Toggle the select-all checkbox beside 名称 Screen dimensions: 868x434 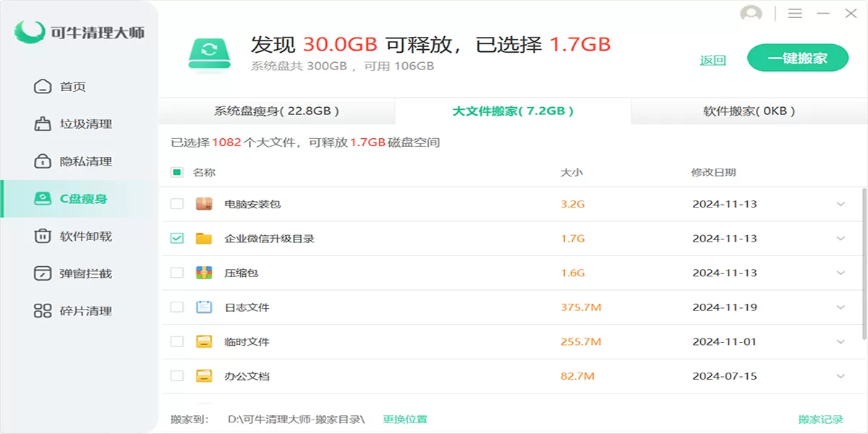point(176,172)
